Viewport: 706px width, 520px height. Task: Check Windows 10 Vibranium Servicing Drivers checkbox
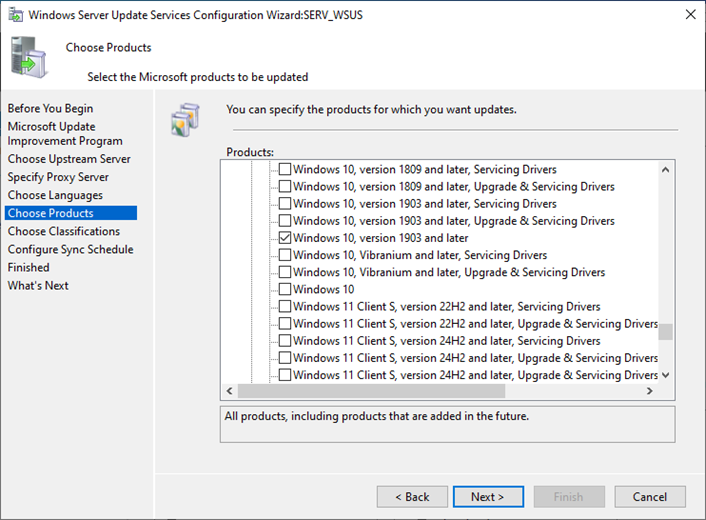285,255
